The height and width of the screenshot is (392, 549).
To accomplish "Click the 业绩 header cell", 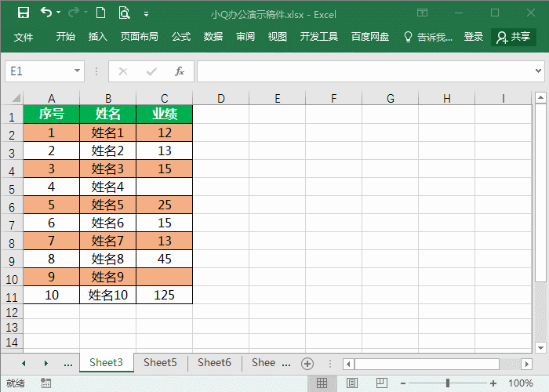I will coord(164,114).
